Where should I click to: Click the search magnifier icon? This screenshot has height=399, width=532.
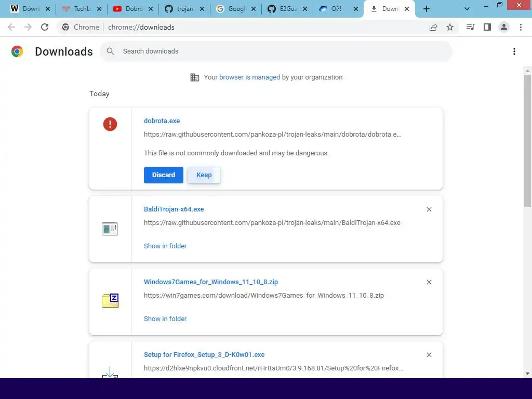click(x=110, y=51)
